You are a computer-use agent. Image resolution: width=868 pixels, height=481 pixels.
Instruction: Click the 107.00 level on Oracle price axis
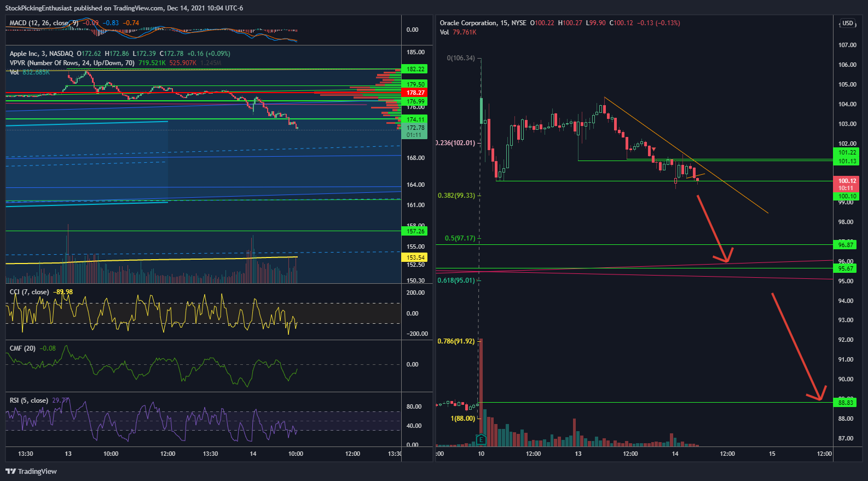(x=847, y=45)
